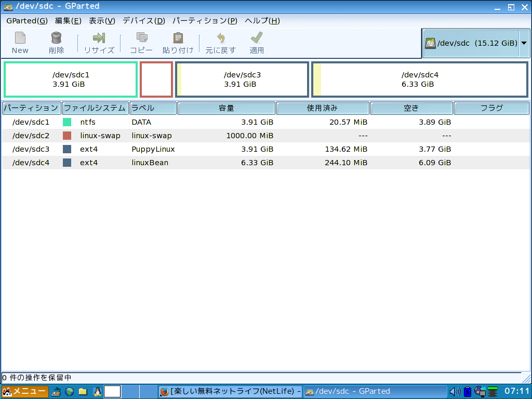Click the volume speaker tray icon
The image size is (532, 399).
455,392
